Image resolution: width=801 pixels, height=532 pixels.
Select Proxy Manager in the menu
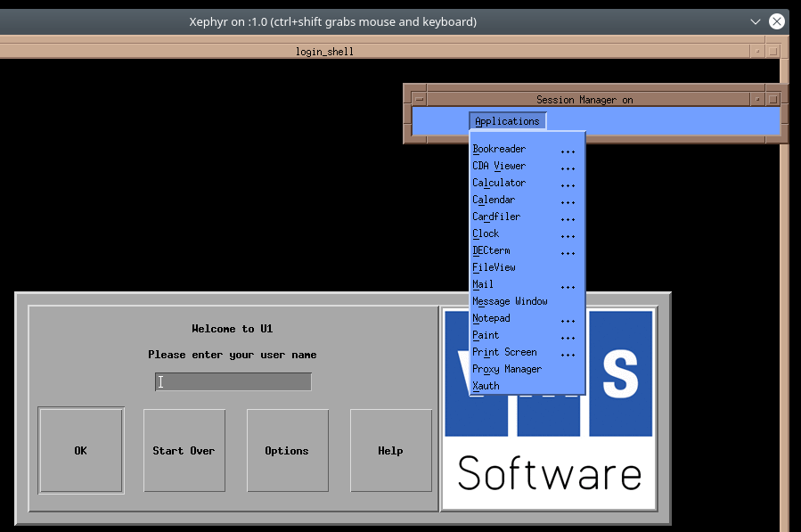point(507,369)
